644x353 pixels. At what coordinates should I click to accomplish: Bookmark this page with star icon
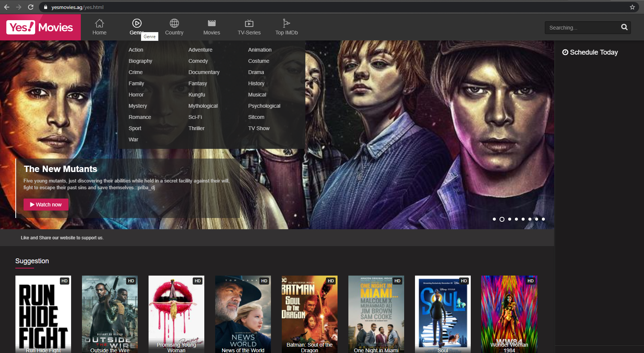[632, 7]
